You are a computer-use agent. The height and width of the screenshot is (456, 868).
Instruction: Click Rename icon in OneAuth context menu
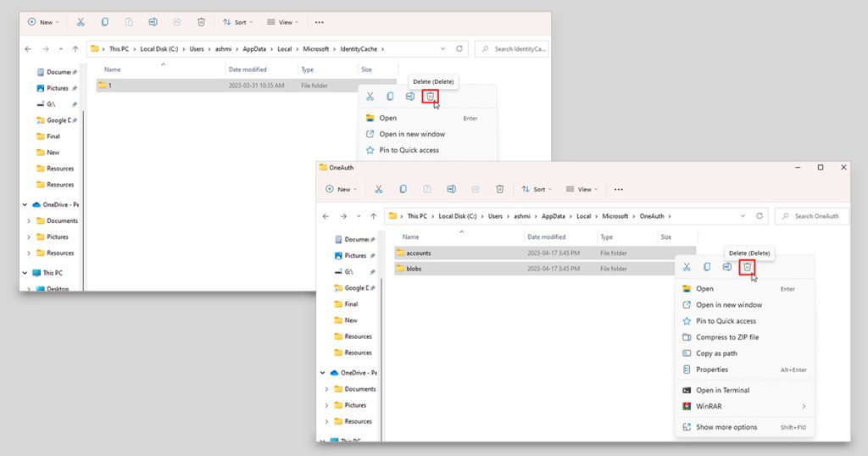(x=726, y=267)
